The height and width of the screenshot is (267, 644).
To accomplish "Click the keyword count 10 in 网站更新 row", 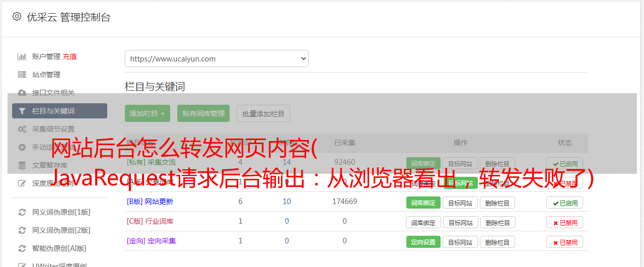I will coord(287,202).
